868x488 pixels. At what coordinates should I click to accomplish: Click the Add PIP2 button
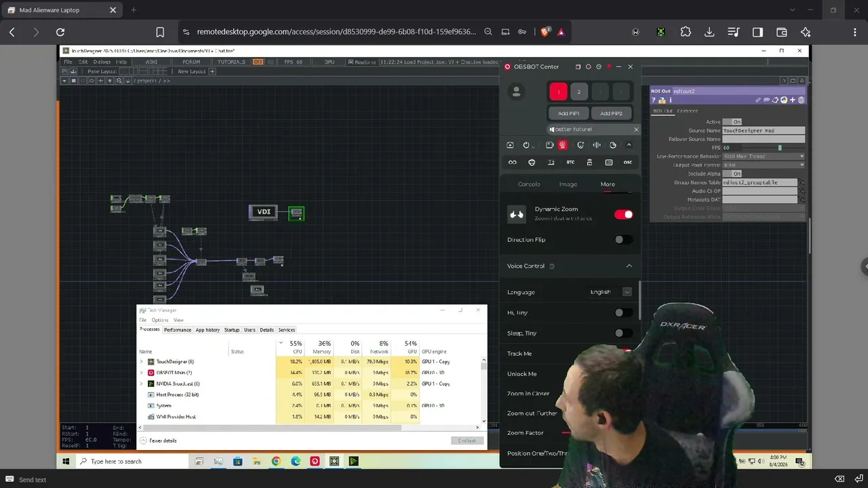611,113
